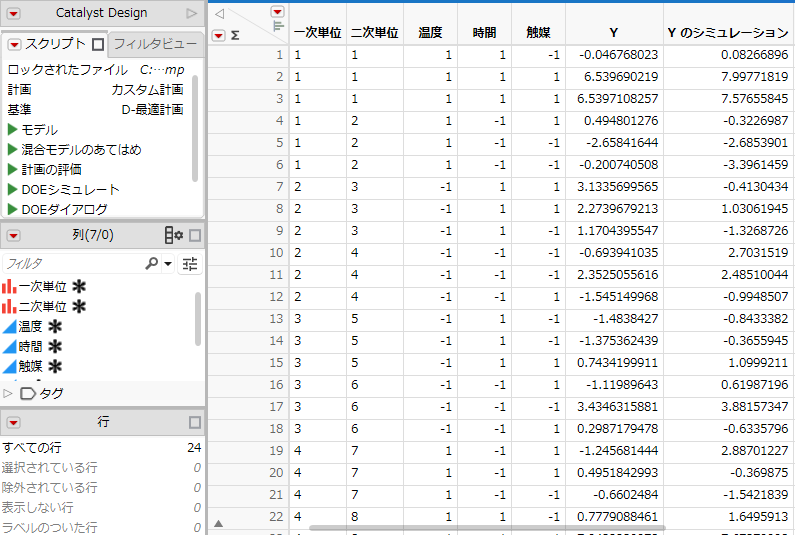
Task: Select the 一次単位 column header
Action: (318, 33)
